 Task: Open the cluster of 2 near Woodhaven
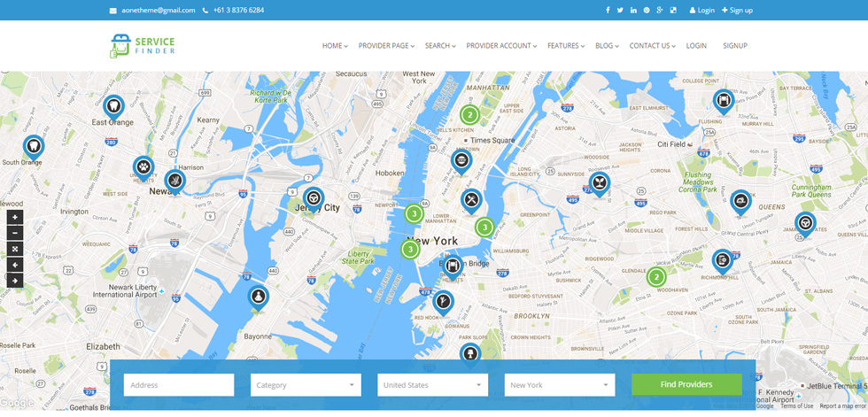coord(656,276)
